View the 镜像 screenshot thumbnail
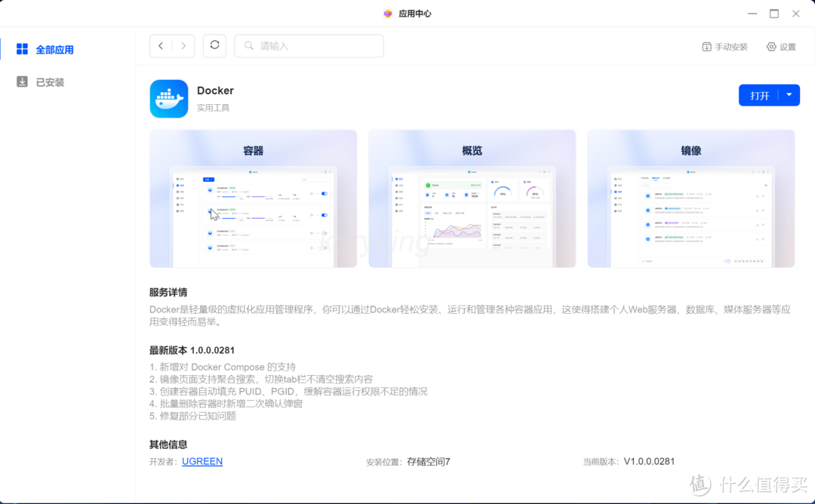Viewport: 815px width, 504px height. 690,198
